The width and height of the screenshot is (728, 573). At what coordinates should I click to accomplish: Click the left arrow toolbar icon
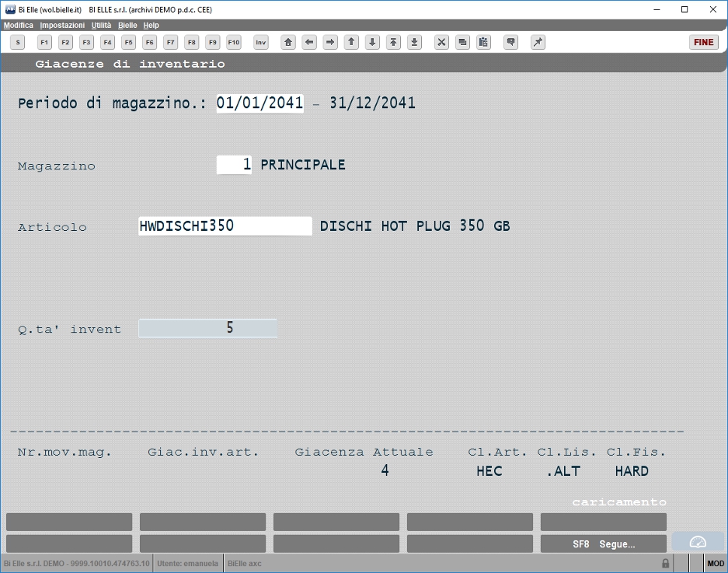[x=309, y=42]
